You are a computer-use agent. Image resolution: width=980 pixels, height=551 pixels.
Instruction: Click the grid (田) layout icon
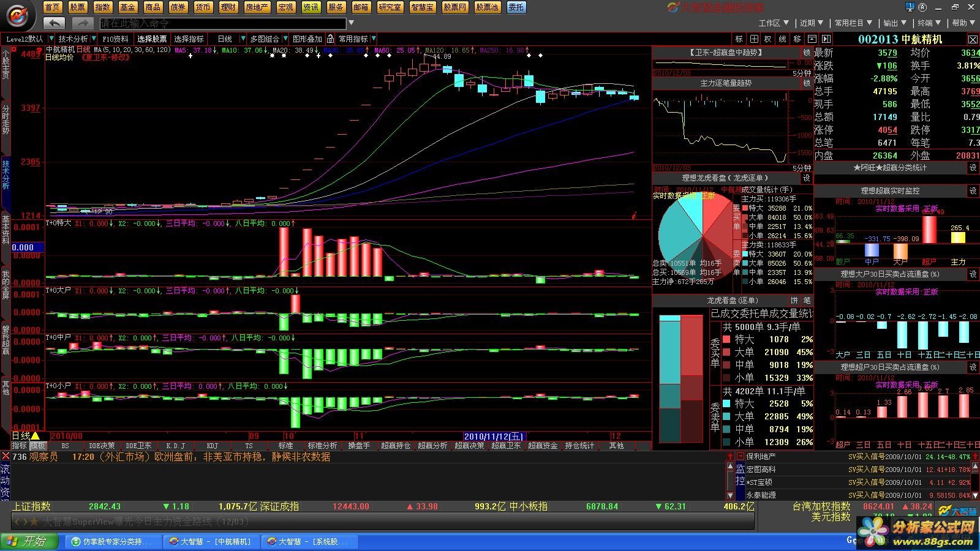(x=754, y=39)
